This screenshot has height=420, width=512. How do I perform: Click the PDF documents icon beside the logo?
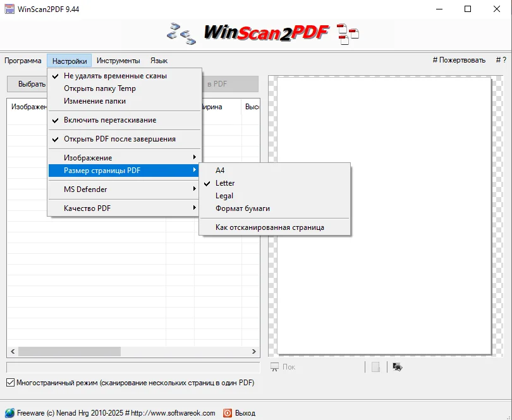[x=347, y=33]
